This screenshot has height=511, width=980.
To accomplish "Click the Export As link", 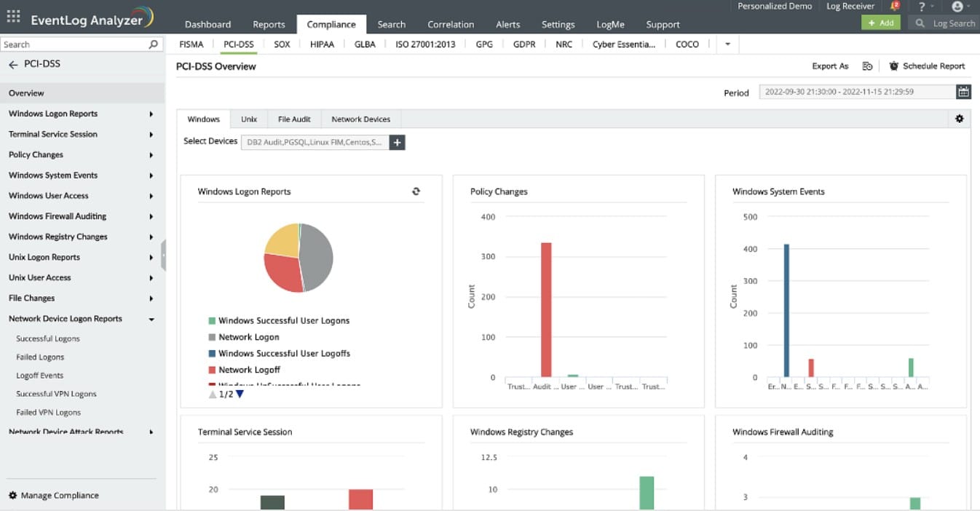I will click(x=830, y=66).
